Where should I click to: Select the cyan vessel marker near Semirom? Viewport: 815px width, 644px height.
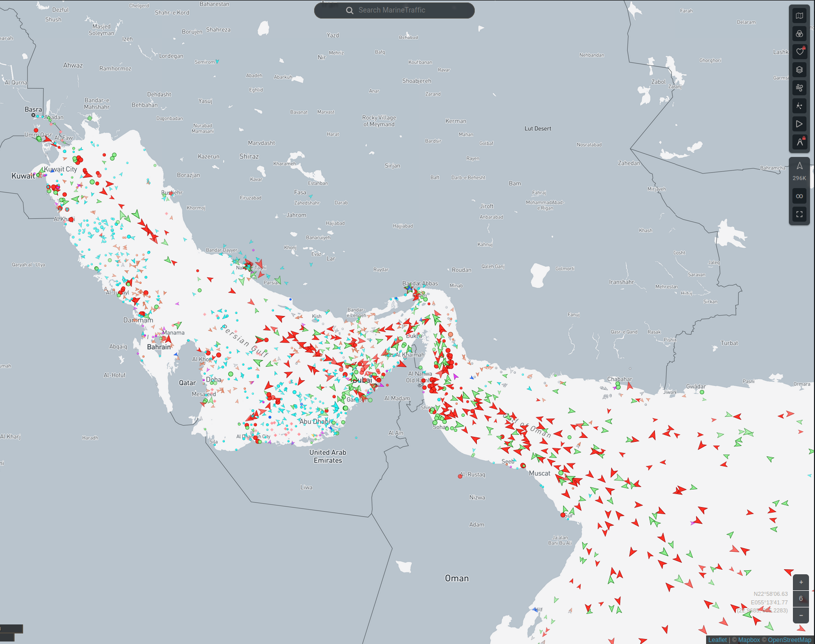(217, 62)
